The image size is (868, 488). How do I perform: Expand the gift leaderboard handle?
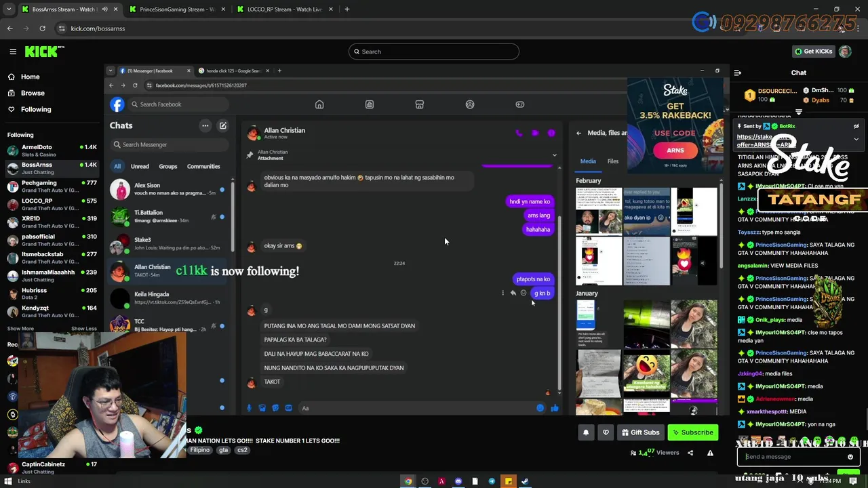[799, 112]
